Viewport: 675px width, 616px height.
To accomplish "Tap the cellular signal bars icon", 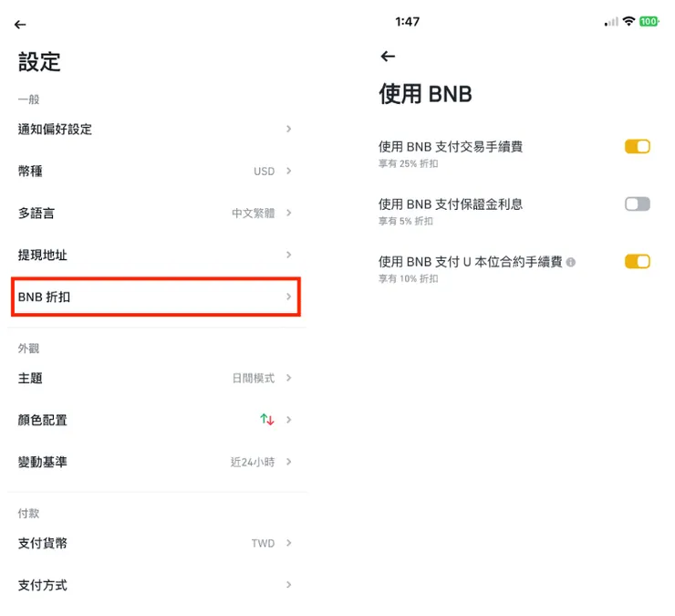I will (611, 22).
